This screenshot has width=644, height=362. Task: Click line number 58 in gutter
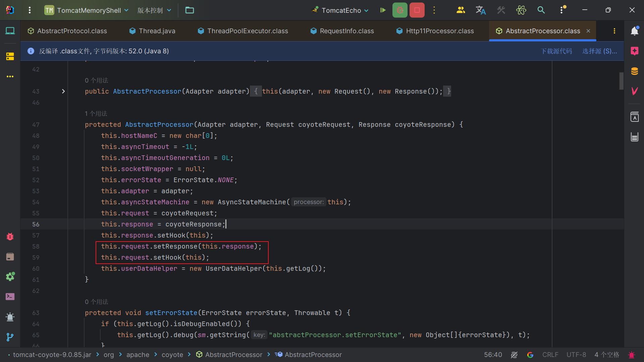click(x=36, y=246)
